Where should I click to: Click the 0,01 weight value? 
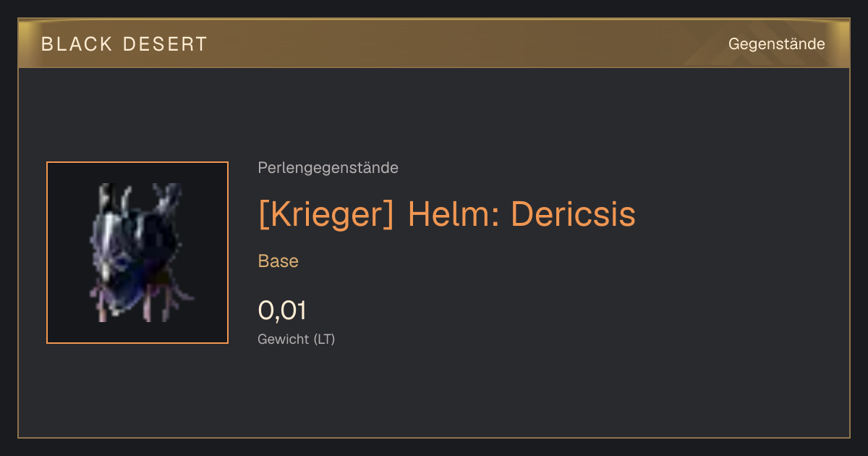[x=282, y=311]
